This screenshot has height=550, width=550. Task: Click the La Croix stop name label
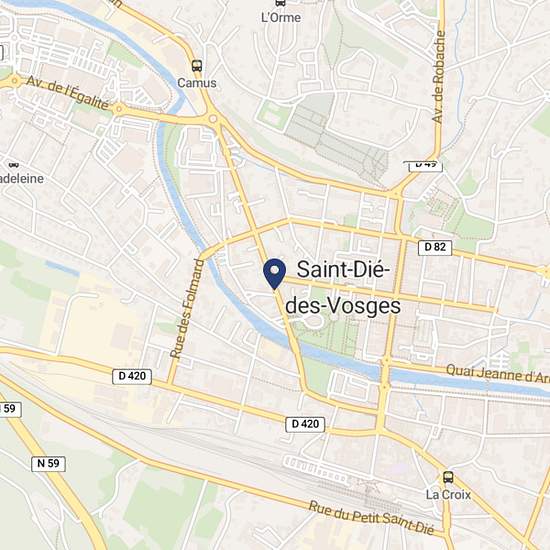pyautogui.click(x=448, y=495)
